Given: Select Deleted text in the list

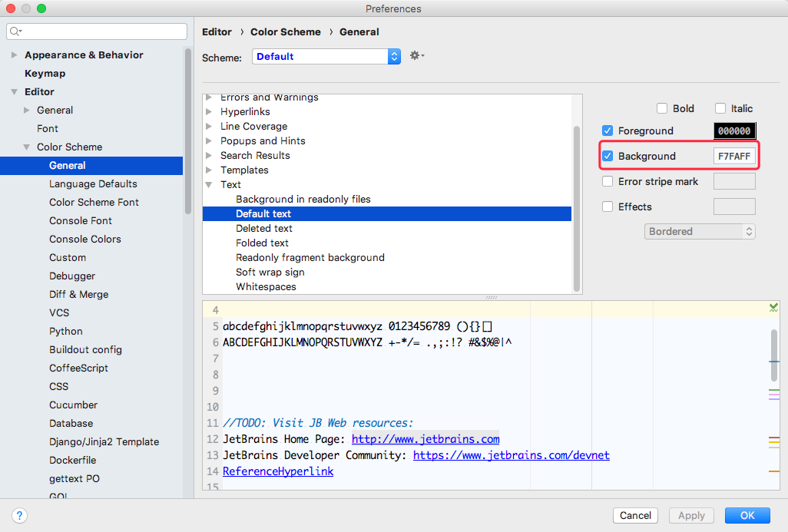Looking at the screenshot, I should point(264,229).
